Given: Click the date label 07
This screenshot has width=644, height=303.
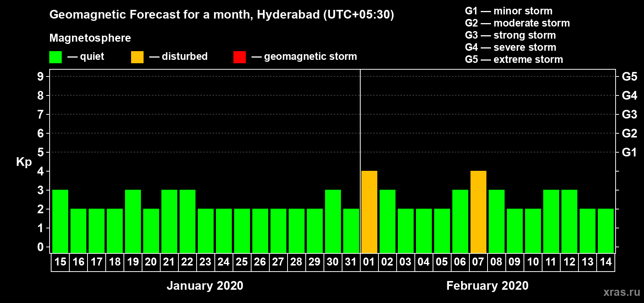Looking at the screenshot, I should pos(478,262).
